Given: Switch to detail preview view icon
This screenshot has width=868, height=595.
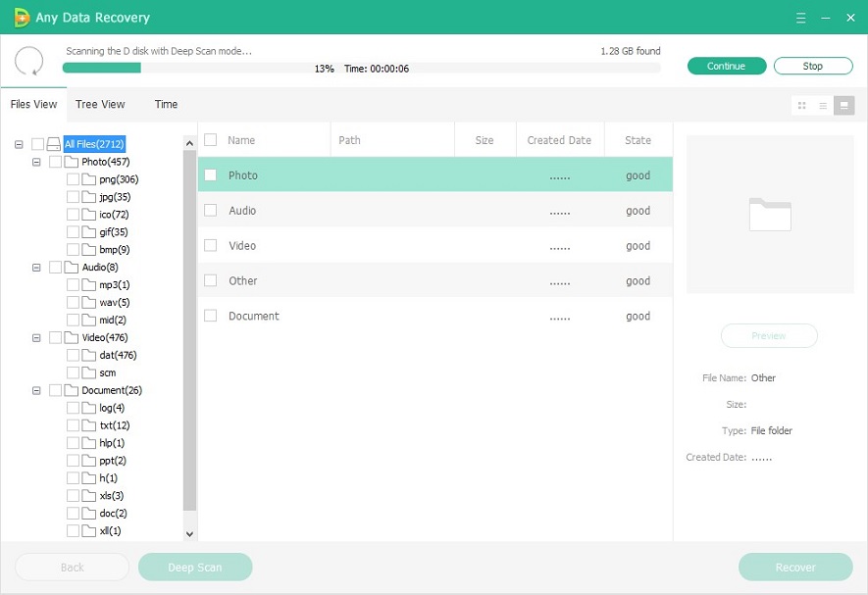Looking at the screenshot, I should pos(844,105).
